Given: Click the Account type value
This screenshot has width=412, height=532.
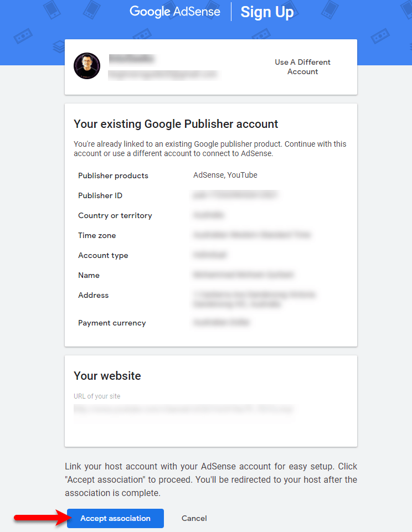Looking at the screenshot, I should click(209, 255).
